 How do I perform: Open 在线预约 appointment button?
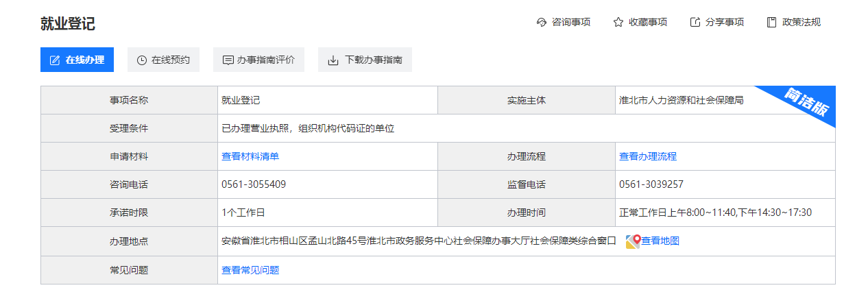pos(163,60)
